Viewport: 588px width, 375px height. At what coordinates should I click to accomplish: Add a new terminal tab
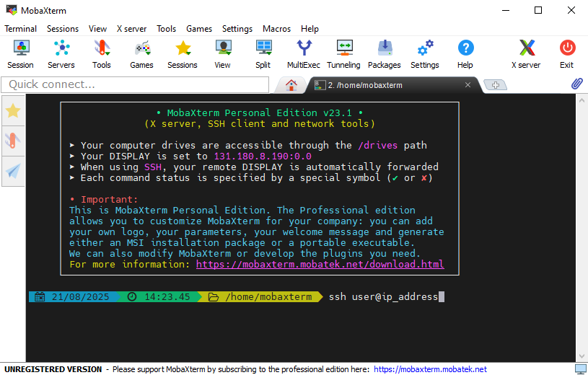(495, 85)
